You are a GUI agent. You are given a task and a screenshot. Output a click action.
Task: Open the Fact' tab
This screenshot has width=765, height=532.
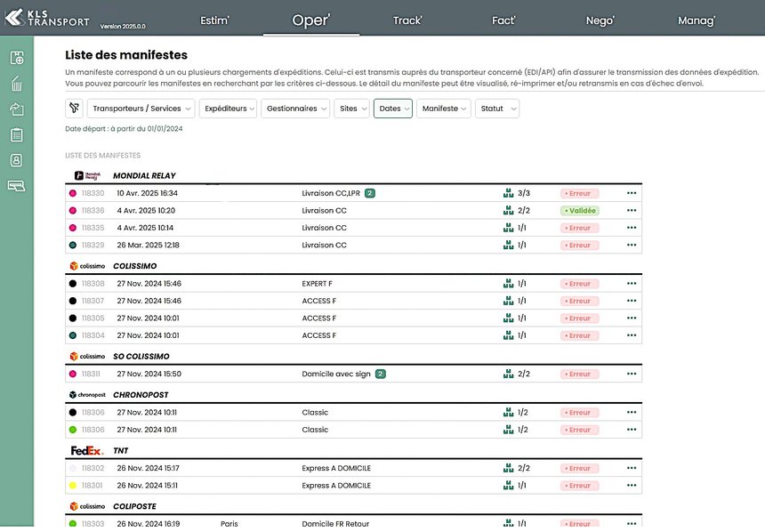[x=503, y=20]
